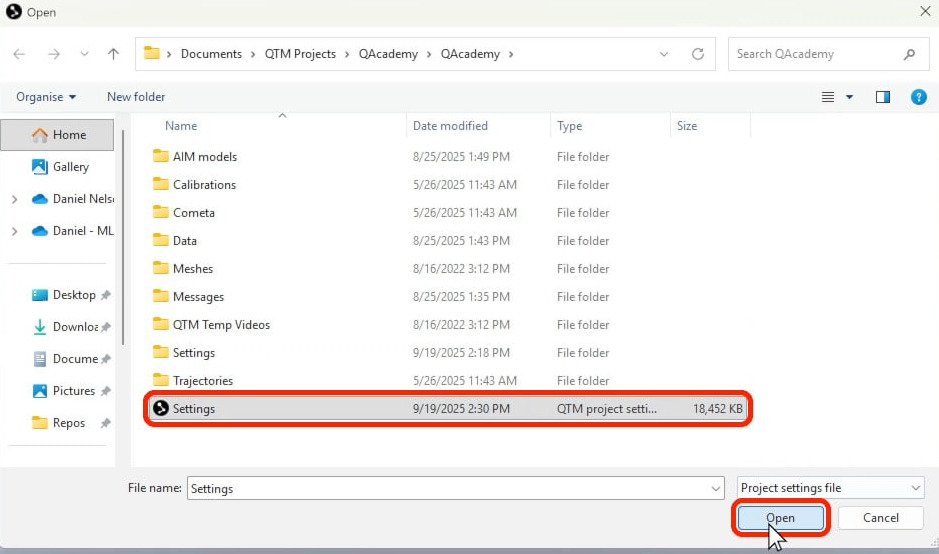939x554 pixels.
Task: Expand the Daniel - ML OneDrive node
Action: [x=14, y=231]
